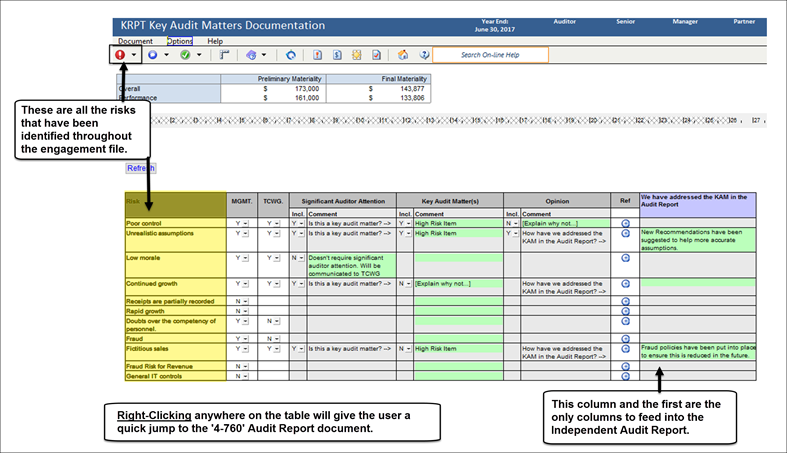Image resolution: width=787 pixels, height=454 pixels.
Task: Open Key Audit Matter Incl. dropdown for Fictitious sales
Action: (x=408, y=349)
